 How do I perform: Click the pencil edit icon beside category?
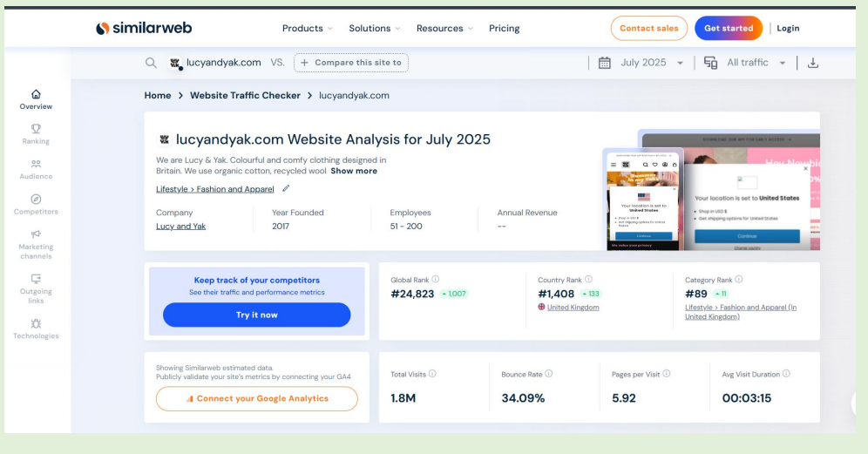point(286,188)
